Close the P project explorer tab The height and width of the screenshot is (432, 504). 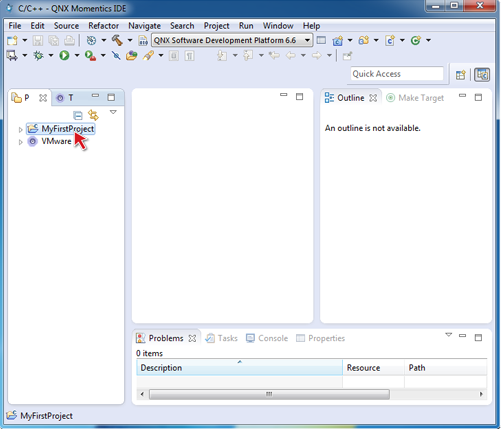(43, 98)
